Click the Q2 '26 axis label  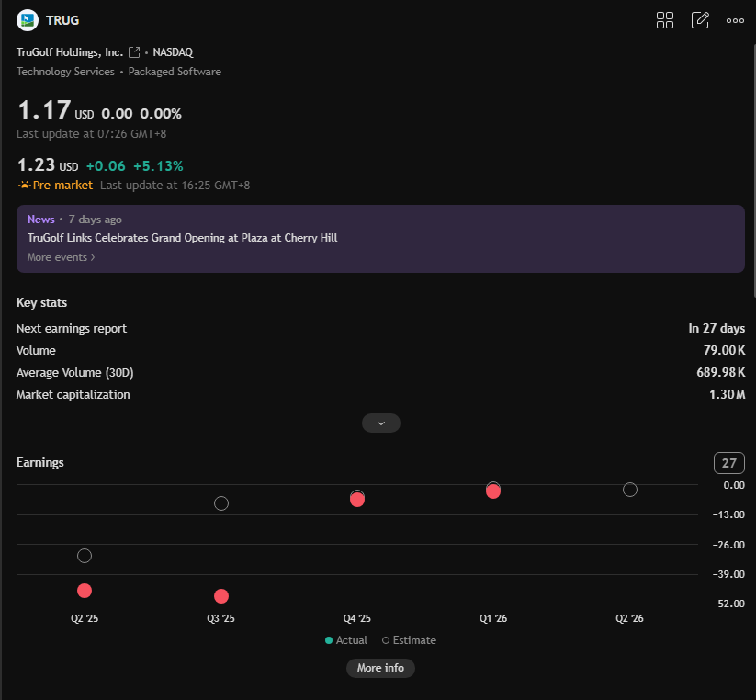tap(629, 618)
